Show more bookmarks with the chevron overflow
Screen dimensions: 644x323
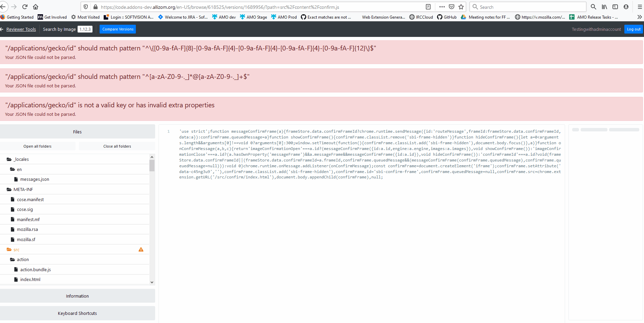[640, 17]
